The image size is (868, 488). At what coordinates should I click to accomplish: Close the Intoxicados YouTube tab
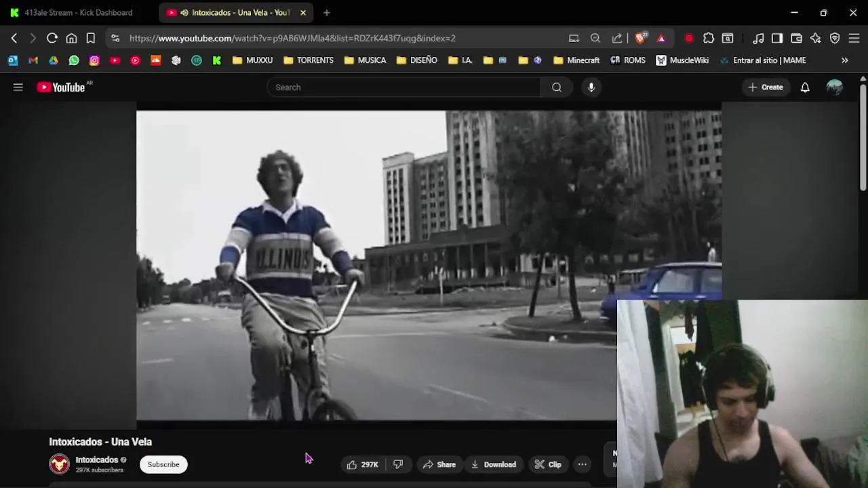pos(303,12)
